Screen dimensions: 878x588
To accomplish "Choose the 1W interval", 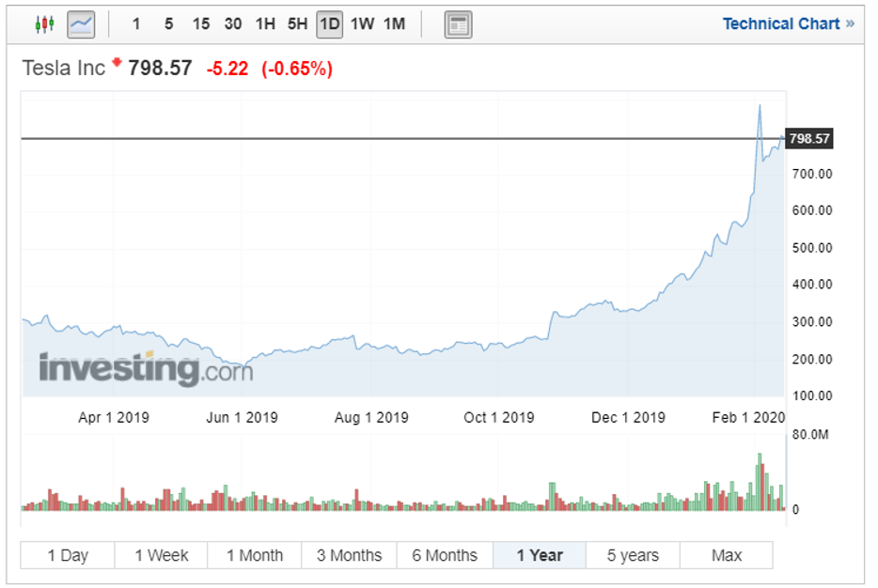I will [362, 24].
